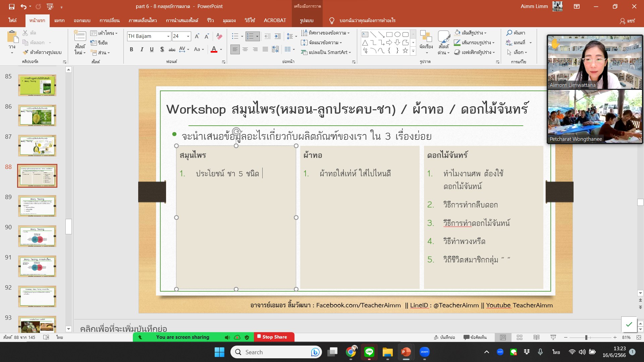
Task: Select slide 90 thumbnail
Action: pos(37,236)
